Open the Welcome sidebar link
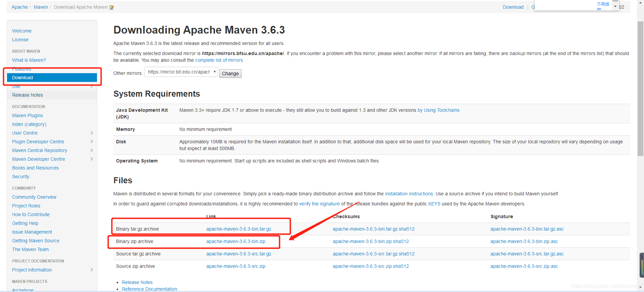 pos(22,31)
